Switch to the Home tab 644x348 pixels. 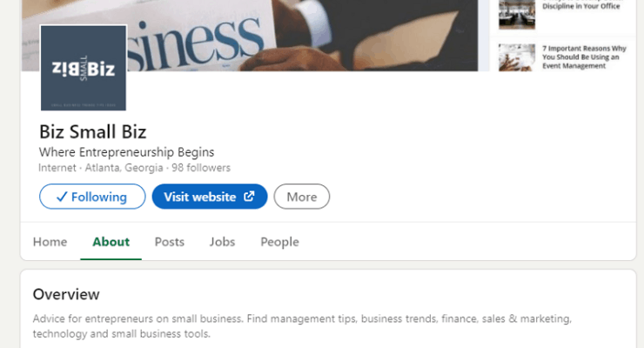50,242
